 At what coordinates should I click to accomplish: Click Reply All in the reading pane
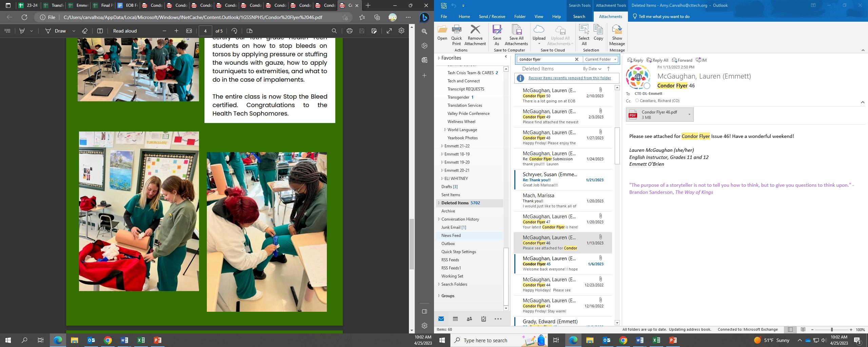point(657,60)
